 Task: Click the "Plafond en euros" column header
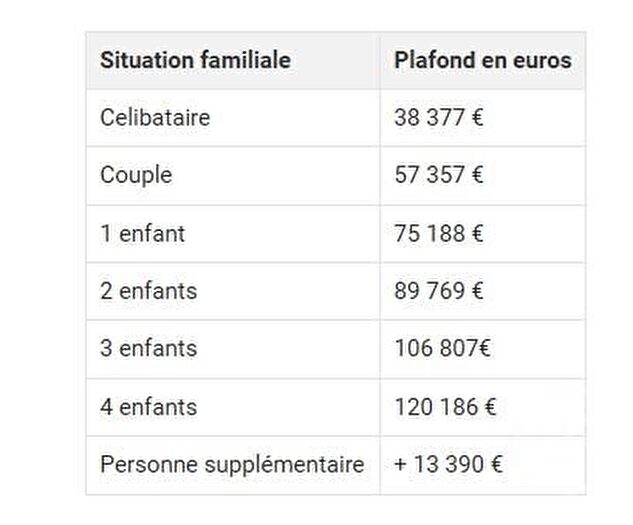[482, 60]
